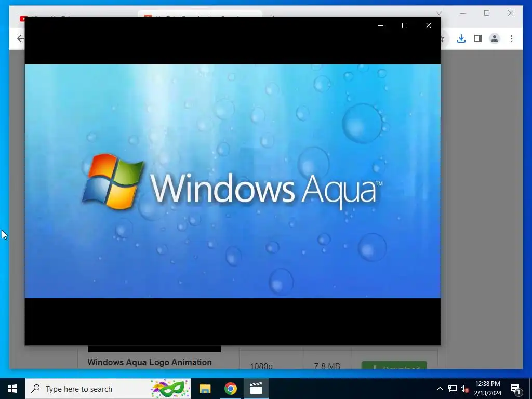Close the Chrome window

click(511, 13)
